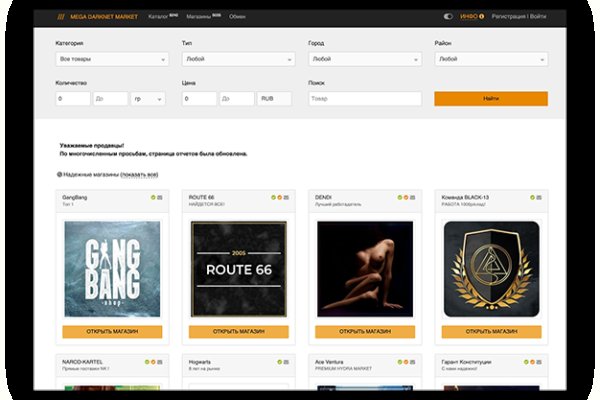Open the Город dropdown
The width and height of the screenshot is (600, 400).
[365, 59]
